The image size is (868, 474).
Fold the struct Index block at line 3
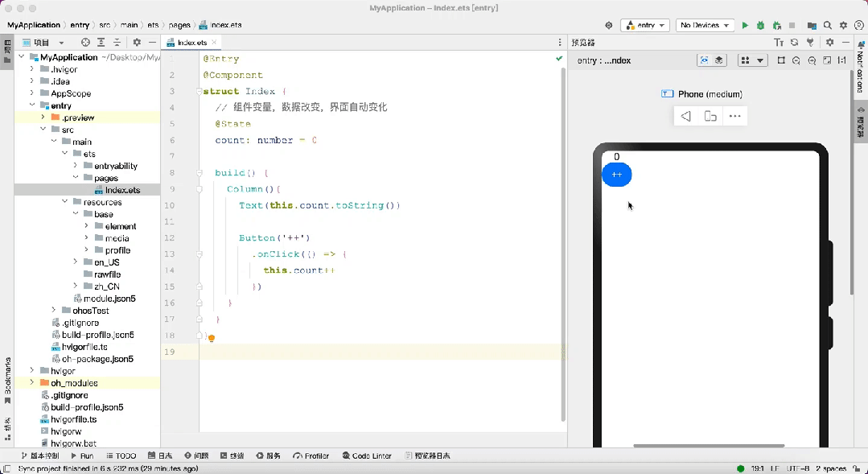coord(200,92)
